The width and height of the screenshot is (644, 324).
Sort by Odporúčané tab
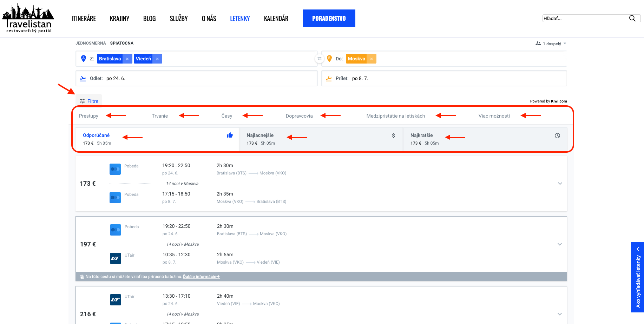(157, 139)
